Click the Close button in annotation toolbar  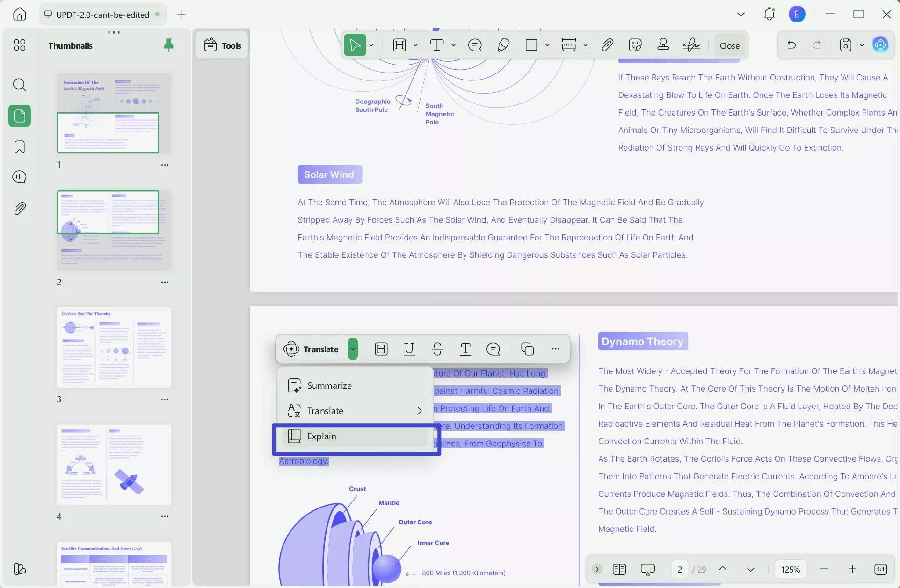[729, 46]
